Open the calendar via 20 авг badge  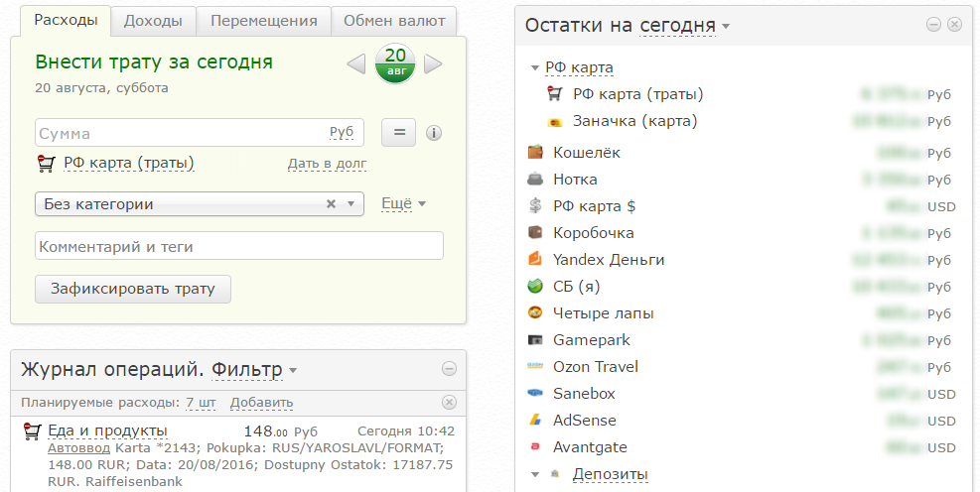(395, 63)
